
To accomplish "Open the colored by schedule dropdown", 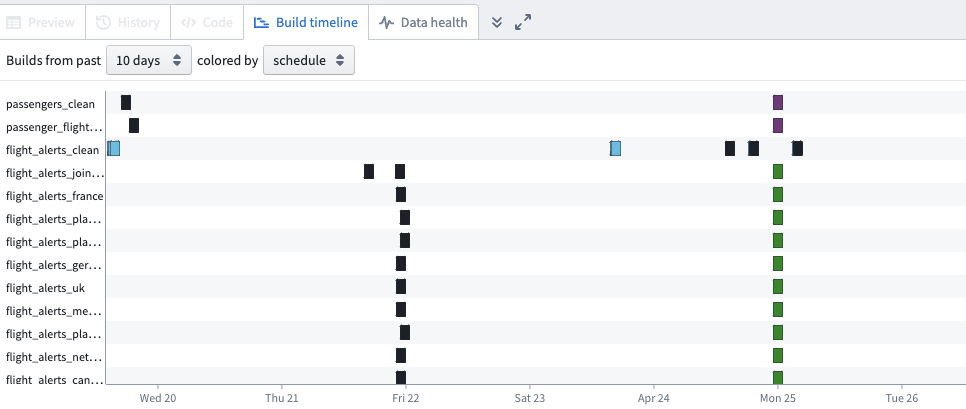I will click(x=309, y=60).
